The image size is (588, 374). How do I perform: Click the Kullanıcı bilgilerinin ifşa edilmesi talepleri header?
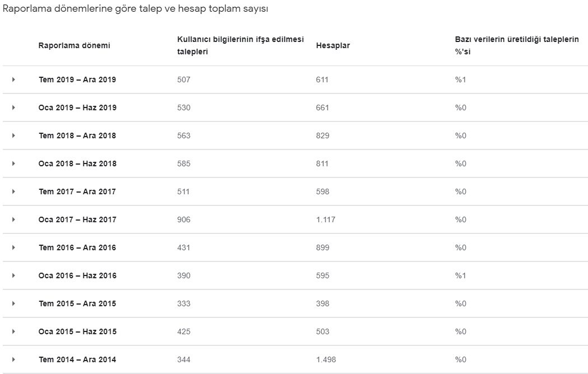click(240, 45)
